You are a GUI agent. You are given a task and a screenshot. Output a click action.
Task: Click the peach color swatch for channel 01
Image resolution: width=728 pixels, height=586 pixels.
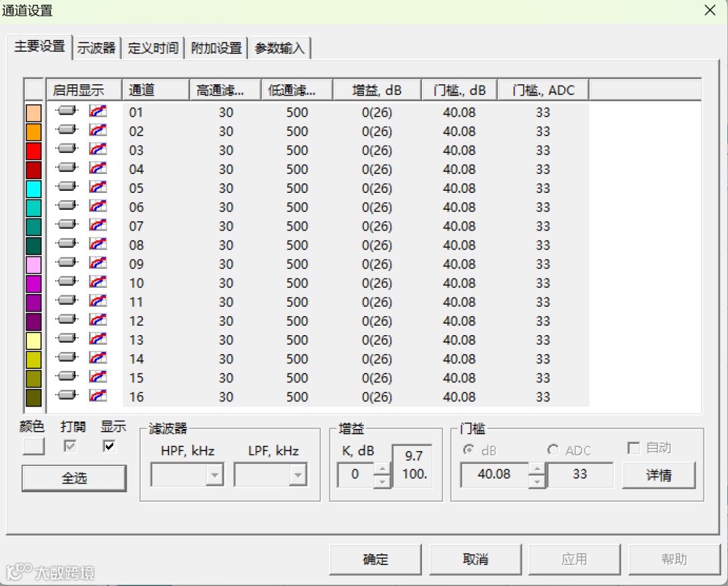(34, 113)
